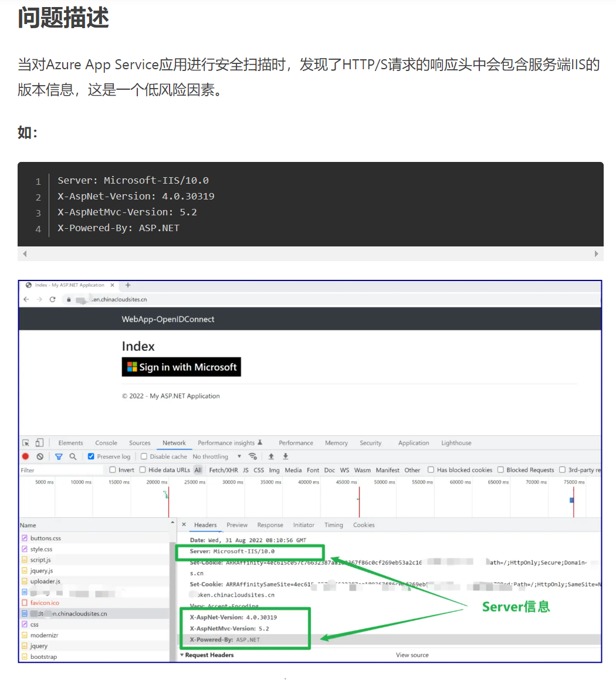Click the Name column sort arrow
616x680 pixels.
(x=172, y=523)
